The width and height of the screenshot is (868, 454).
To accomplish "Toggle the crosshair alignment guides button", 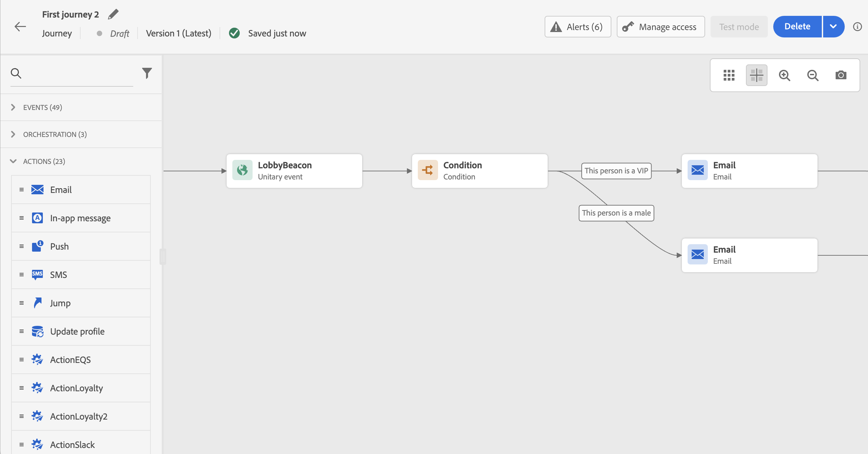I will 756,75.
